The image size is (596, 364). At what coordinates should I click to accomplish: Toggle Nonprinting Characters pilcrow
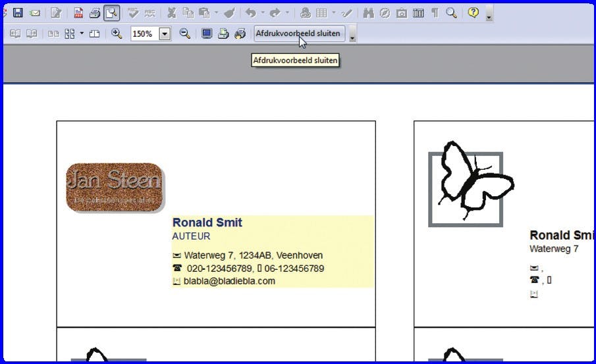(435, 13)
